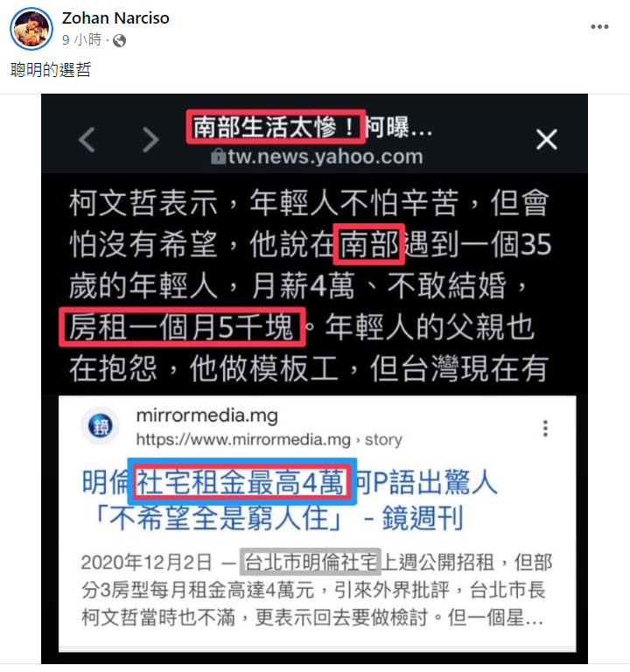Click the X close icon in the image
Viewport: 630px width, 672px height.
point(546,139)
